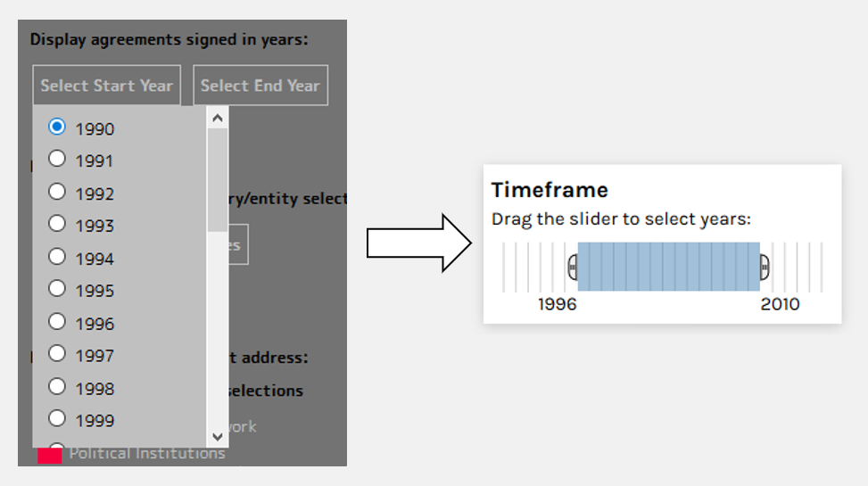Select the 1990 radio button
Image resolution: width=868 pixels, height=486 pixels.
tap(57, 127)
